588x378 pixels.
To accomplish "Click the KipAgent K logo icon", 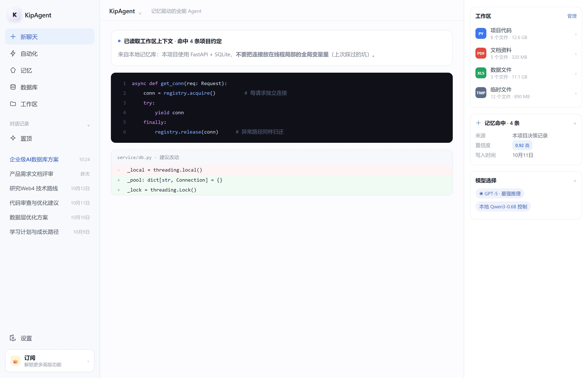I will (x=14, y=15).
